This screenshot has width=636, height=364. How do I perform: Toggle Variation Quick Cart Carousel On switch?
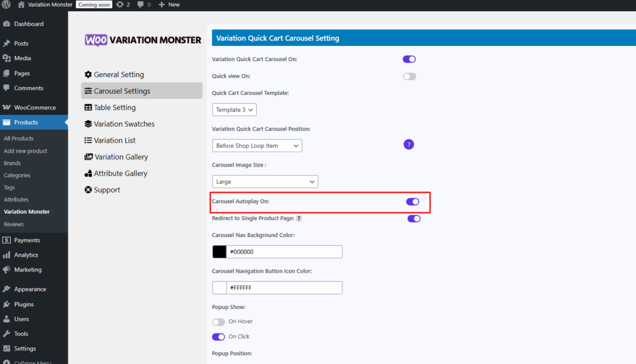(x=409, y=59)
